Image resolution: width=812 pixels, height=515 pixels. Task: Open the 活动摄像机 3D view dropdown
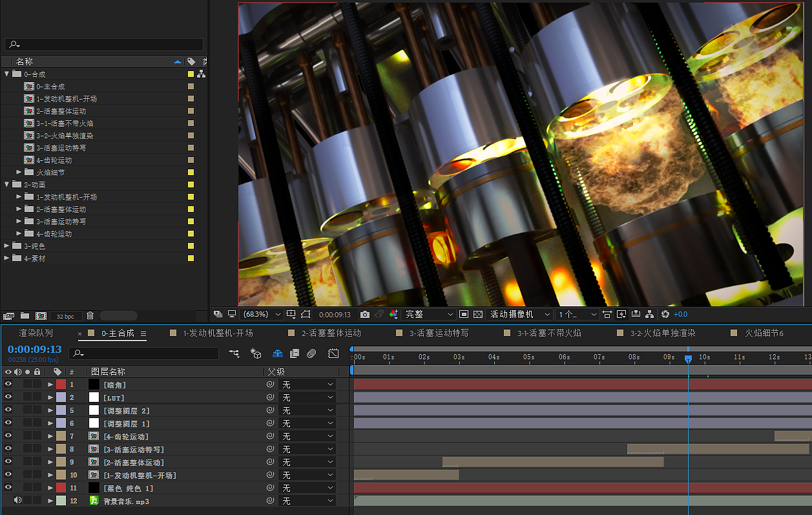pos(520,314)
